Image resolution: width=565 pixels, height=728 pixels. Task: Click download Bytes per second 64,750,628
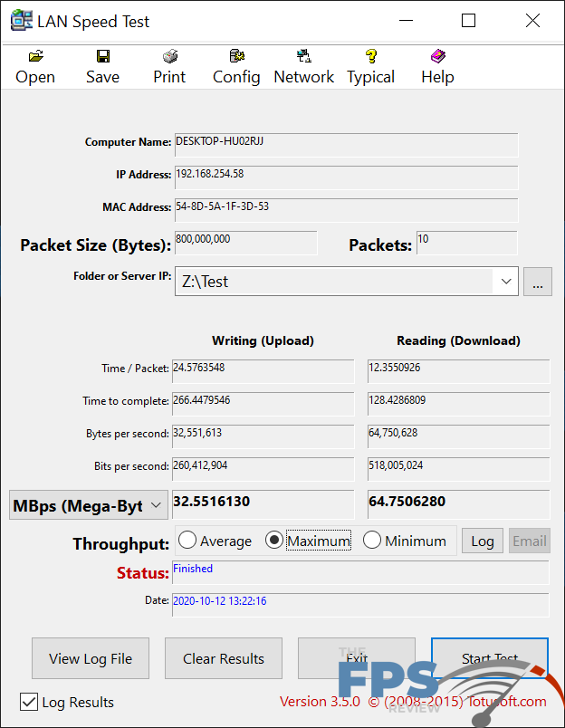(x=459, y=436)
